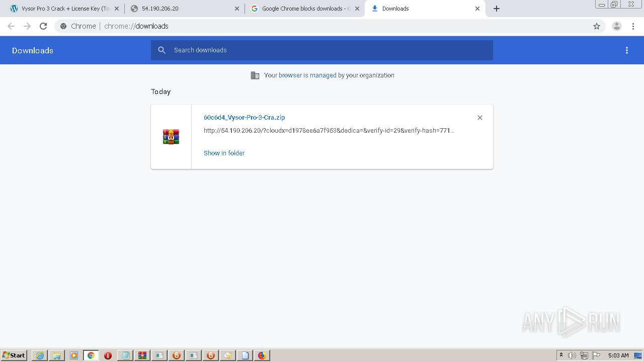Click Show in folder
This screenshot has width=644, height=362.
[224, 153]
